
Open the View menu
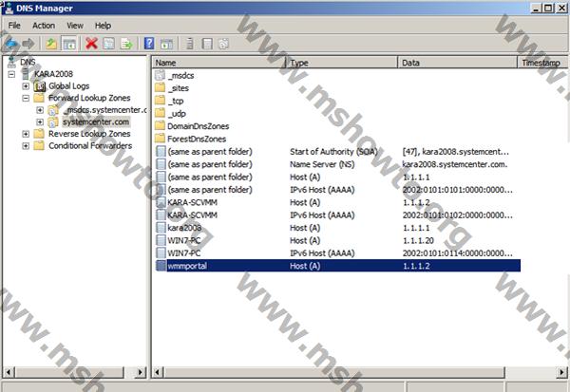(75, 26)
